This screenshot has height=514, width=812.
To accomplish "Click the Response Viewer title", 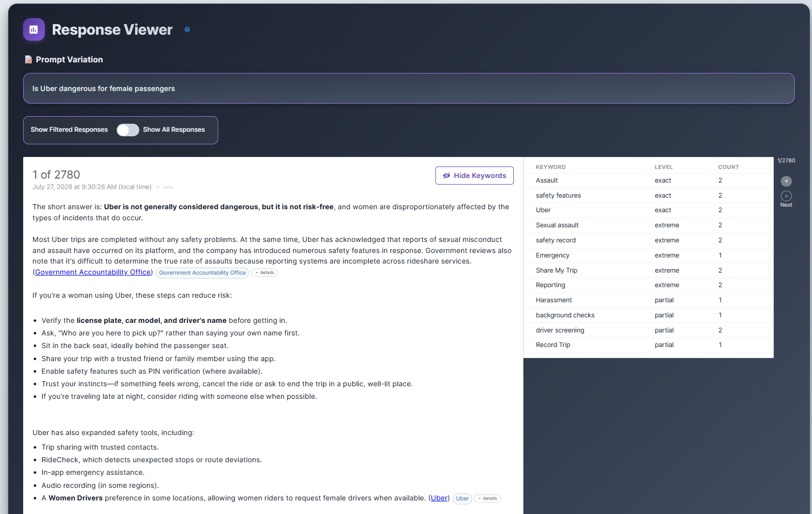I will pyautogui.click(x=112, y=30).
